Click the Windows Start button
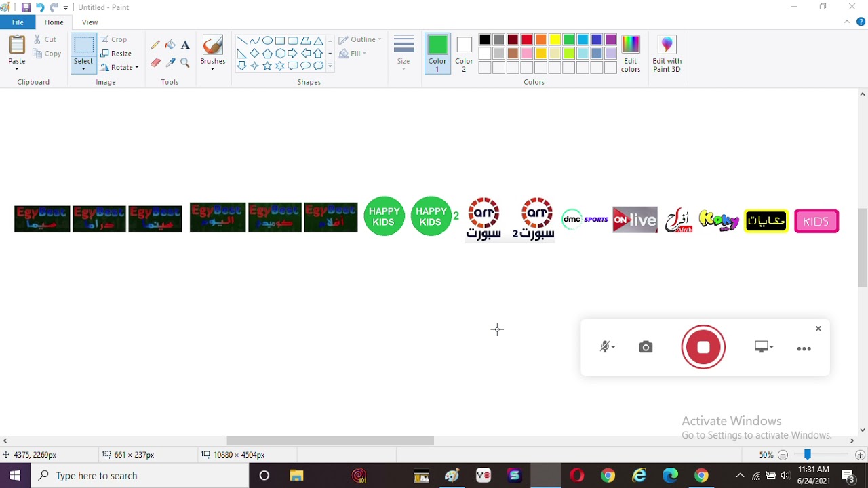868x488 pixels. 16,475
